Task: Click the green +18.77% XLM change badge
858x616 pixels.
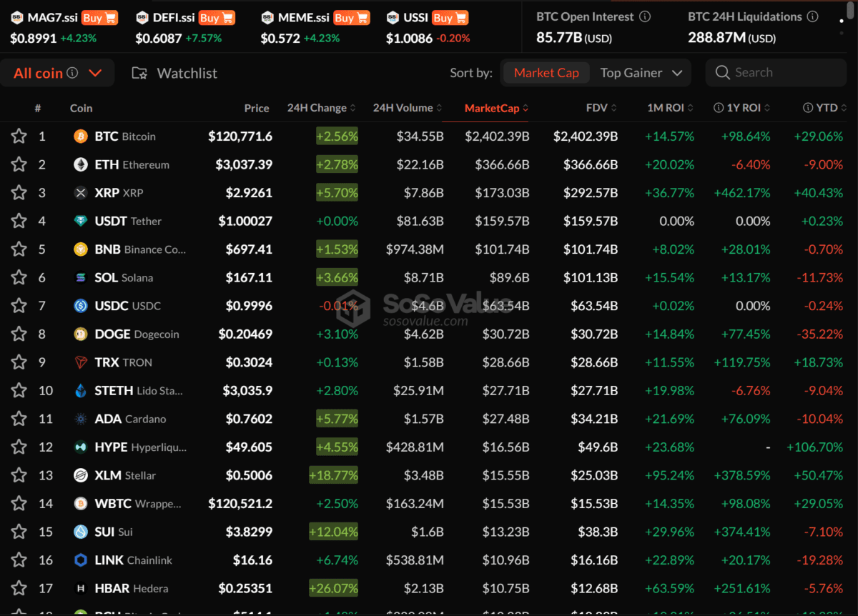Action: (x=333, y=476)
